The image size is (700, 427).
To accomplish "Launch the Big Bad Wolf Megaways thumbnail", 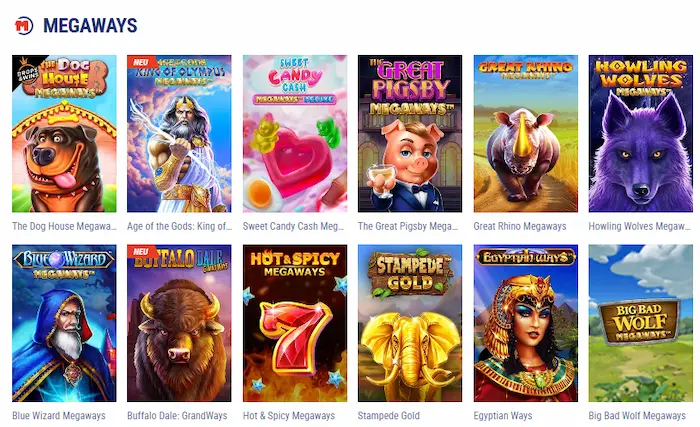I will click(x=641, y=323).
